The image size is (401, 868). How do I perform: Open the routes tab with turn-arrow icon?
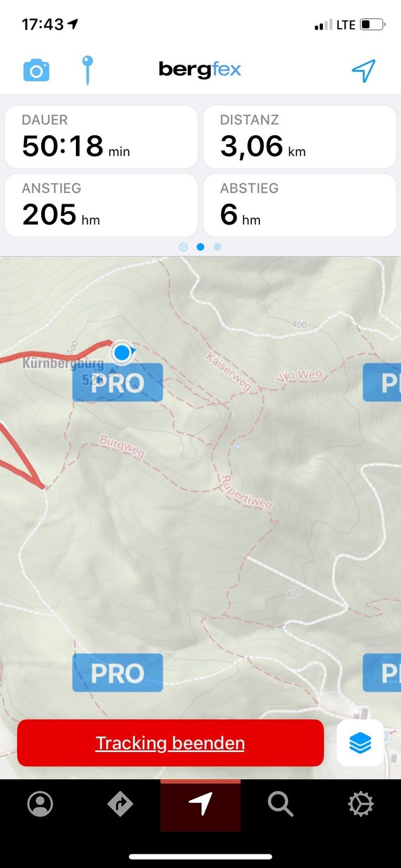tap(120, 804)
